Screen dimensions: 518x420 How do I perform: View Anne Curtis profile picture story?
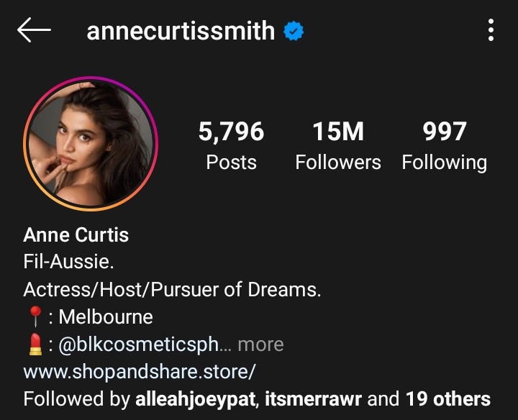coord(91,144)
